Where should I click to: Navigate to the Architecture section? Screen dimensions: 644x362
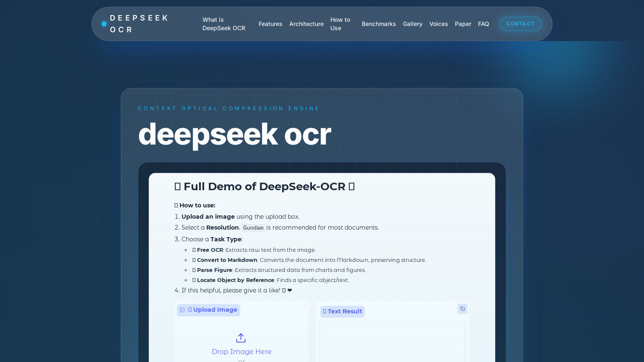pyautogui.click(x=306, y=24)
